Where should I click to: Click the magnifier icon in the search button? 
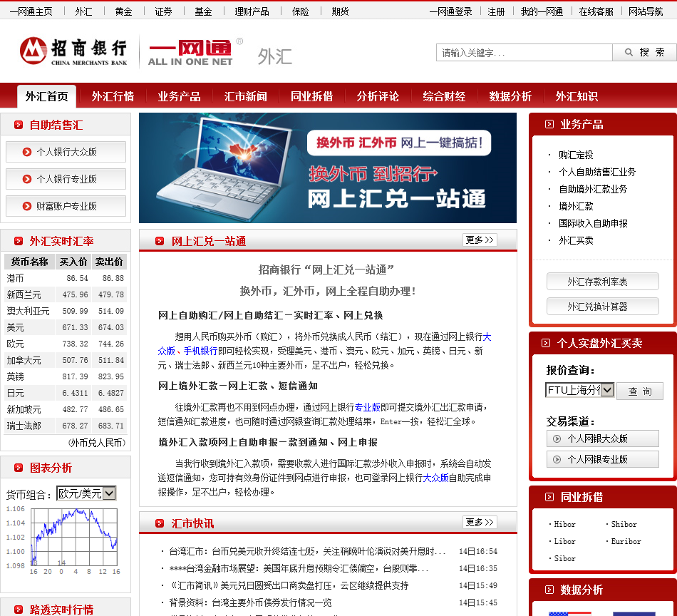629,52
